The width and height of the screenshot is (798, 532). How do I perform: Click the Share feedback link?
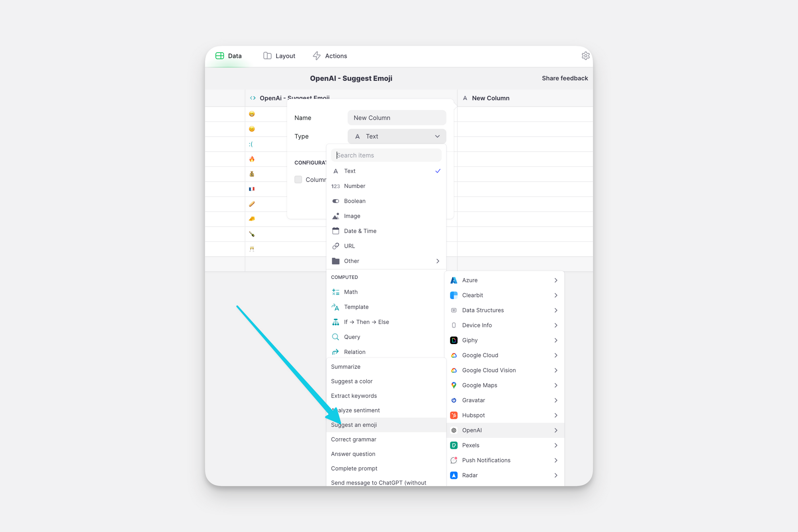pos(565,78)
